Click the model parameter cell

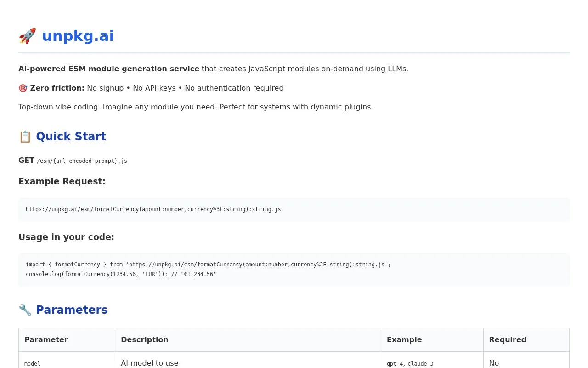[67, 361]
